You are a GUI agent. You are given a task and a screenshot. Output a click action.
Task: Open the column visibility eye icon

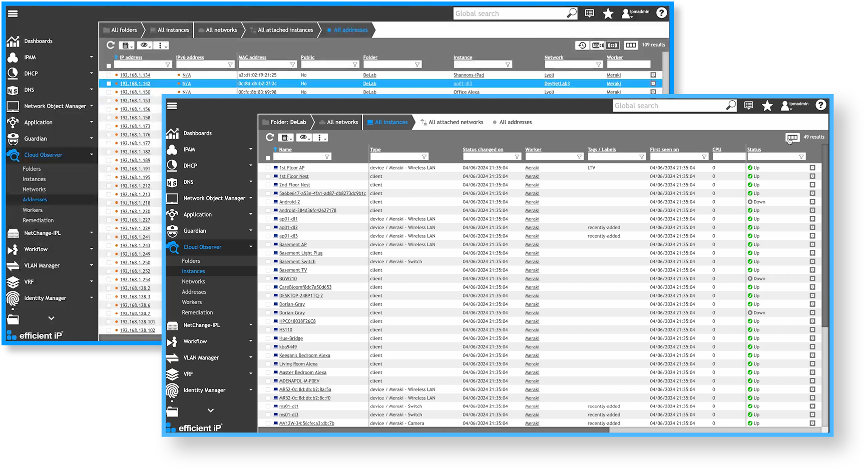click(303, 137)
